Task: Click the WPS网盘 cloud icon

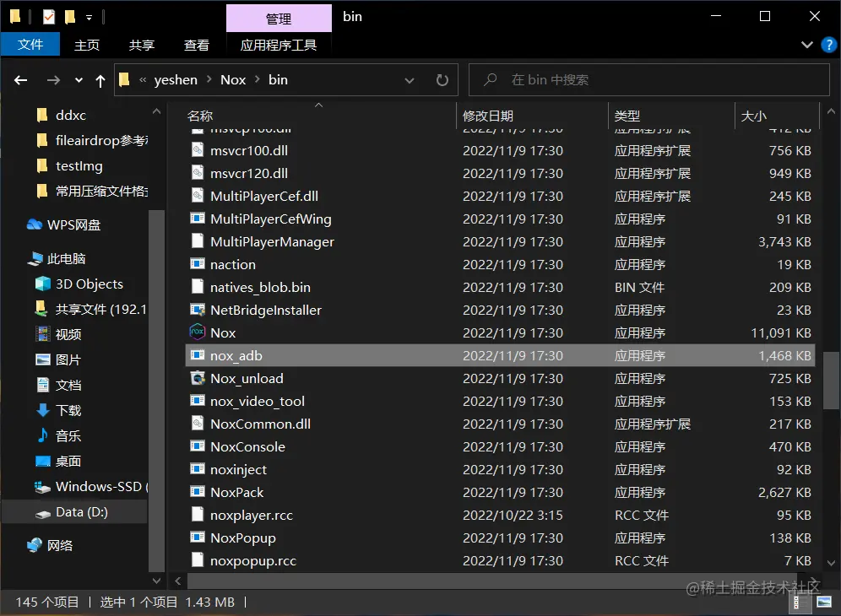Action: (35, 224)
